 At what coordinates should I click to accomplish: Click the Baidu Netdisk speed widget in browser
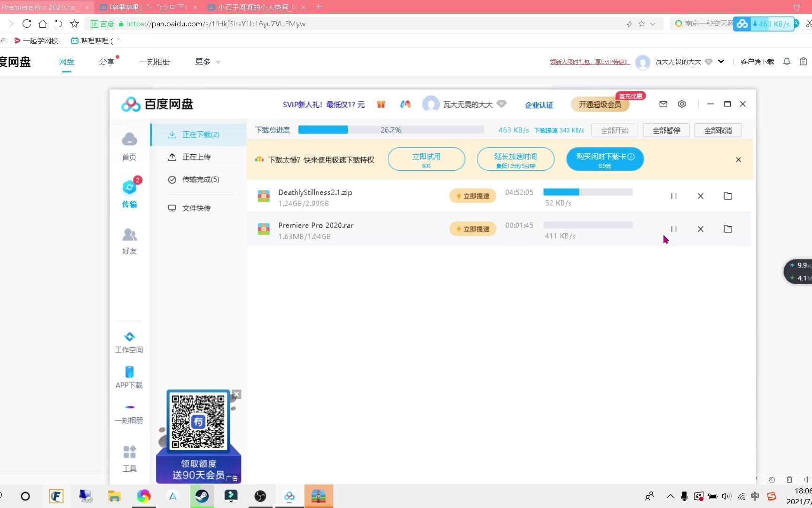764,24
